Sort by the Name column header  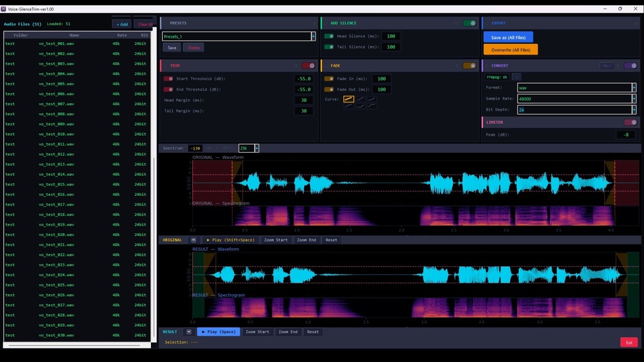pyautogui.click(x=74, y=35)
